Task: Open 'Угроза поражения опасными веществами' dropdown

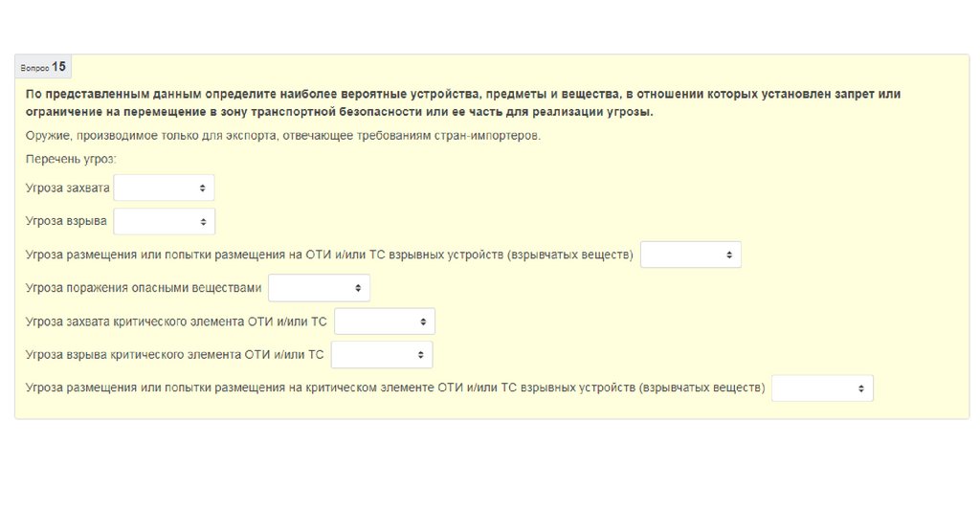Action: pos(318,288)
